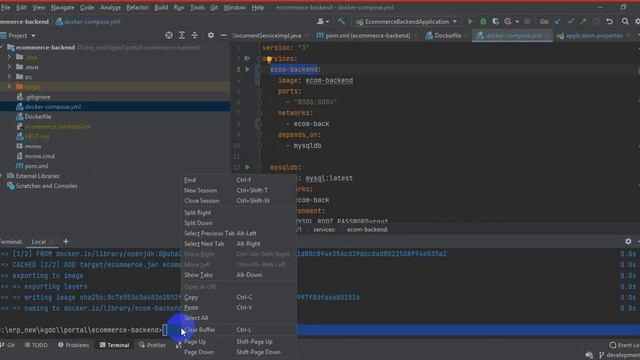Choose Select Next Tab in the context menu
The image size is (640, 360).
239,244
